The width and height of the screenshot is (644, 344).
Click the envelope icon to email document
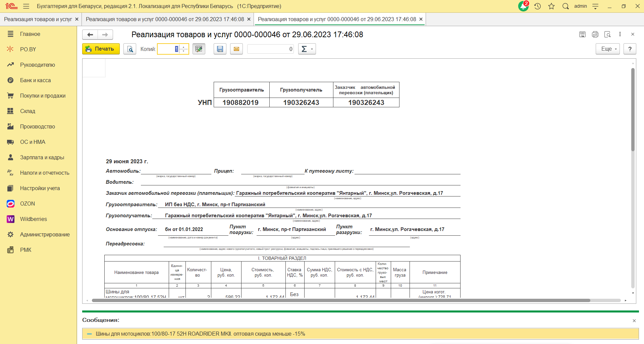pyautogui.click(x=236, y=49)
